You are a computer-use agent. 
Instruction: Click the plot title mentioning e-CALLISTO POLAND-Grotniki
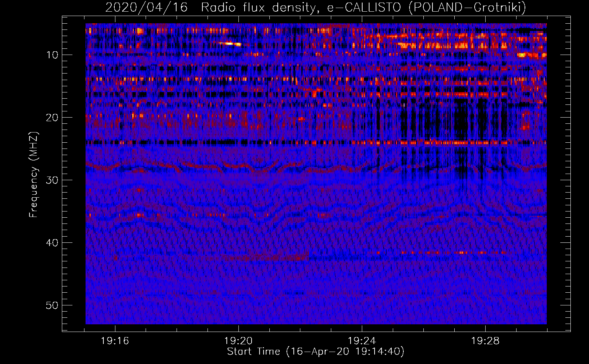(x=316, y=7)
